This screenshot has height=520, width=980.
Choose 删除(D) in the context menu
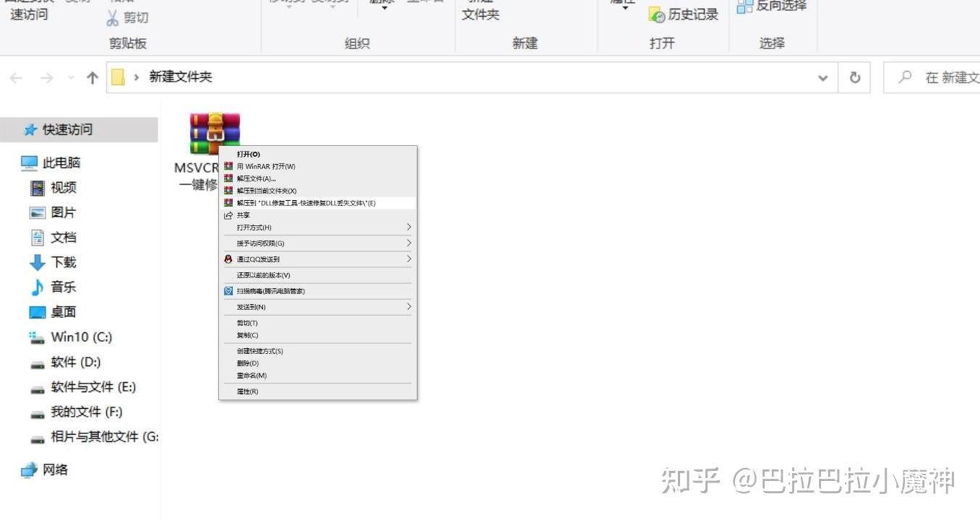(x=318, y=363)
